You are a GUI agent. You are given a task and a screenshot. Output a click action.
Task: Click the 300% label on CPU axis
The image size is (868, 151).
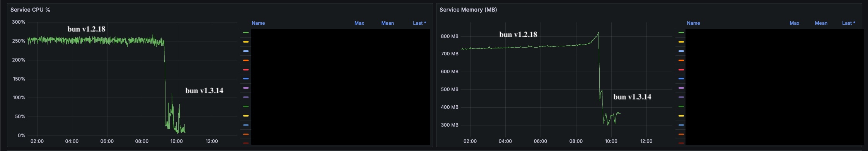[x=19, y=22]
